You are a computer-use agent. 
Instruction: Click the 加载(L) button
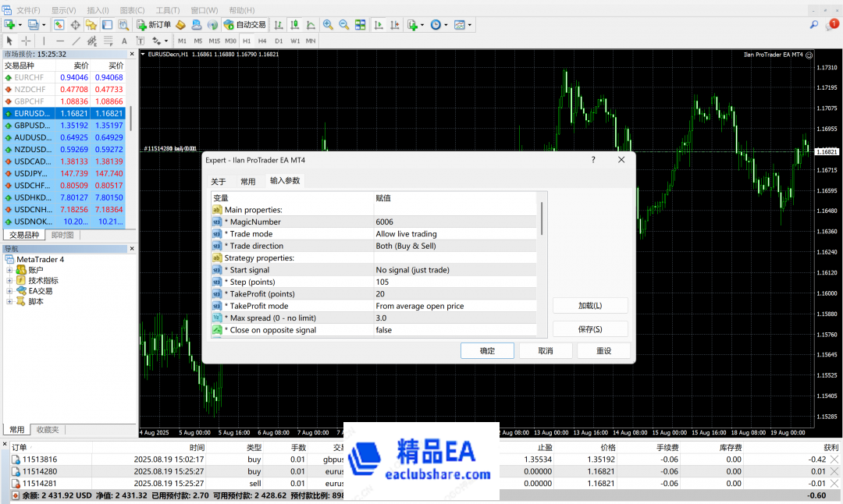(590, 306)
